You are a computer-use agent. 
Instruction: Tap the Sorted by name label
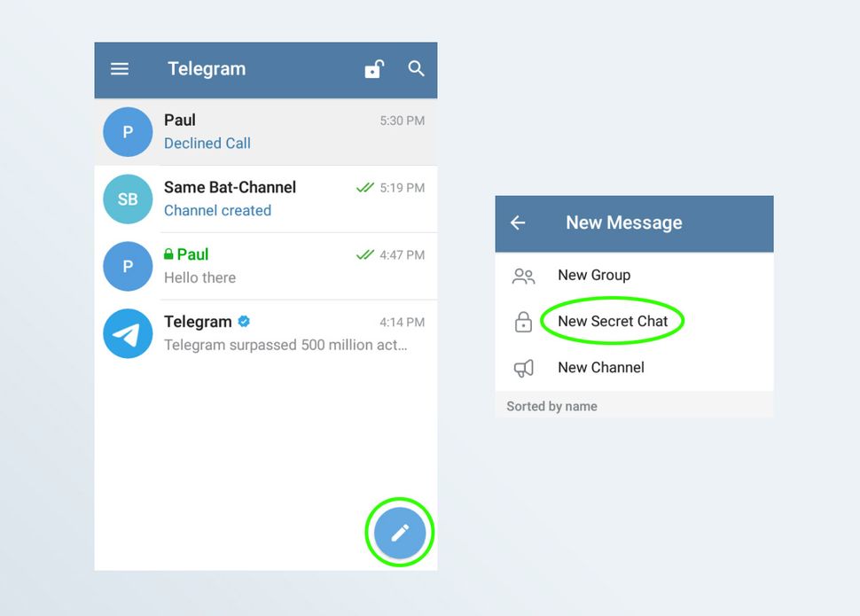pos(551,406)
